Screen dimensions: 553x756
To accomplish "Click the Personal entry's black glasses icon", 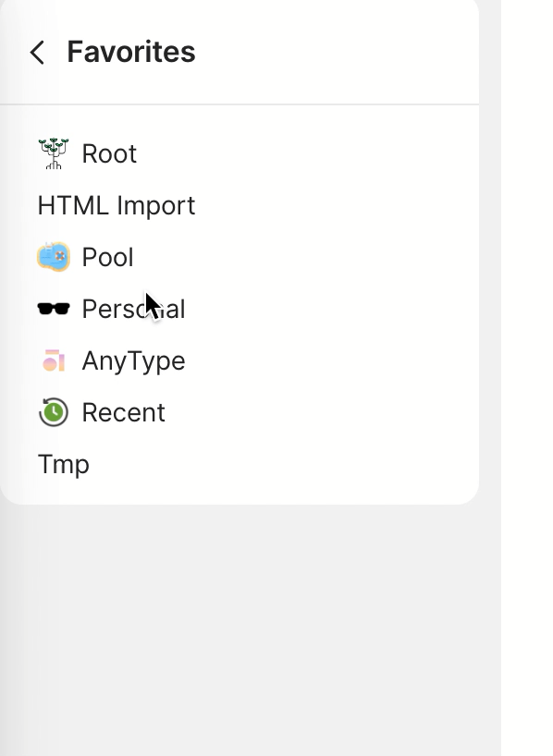I will point(54,309).
